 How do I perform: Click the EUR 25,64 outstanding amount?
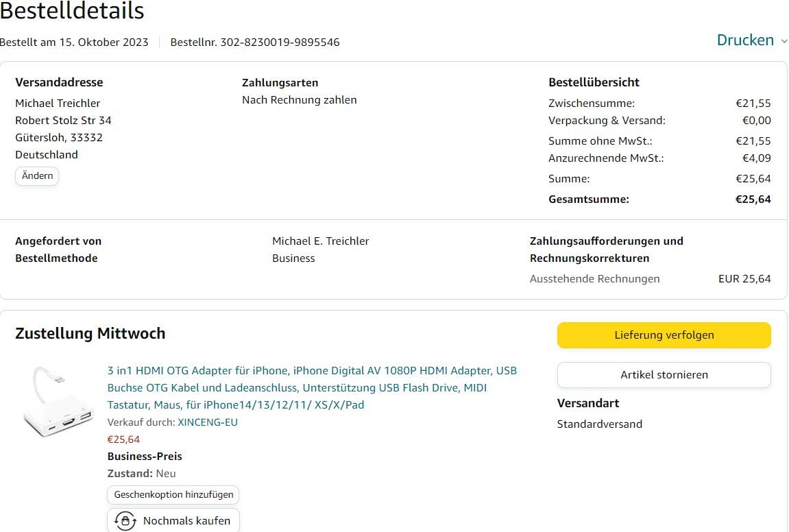(x=744, y=279)
